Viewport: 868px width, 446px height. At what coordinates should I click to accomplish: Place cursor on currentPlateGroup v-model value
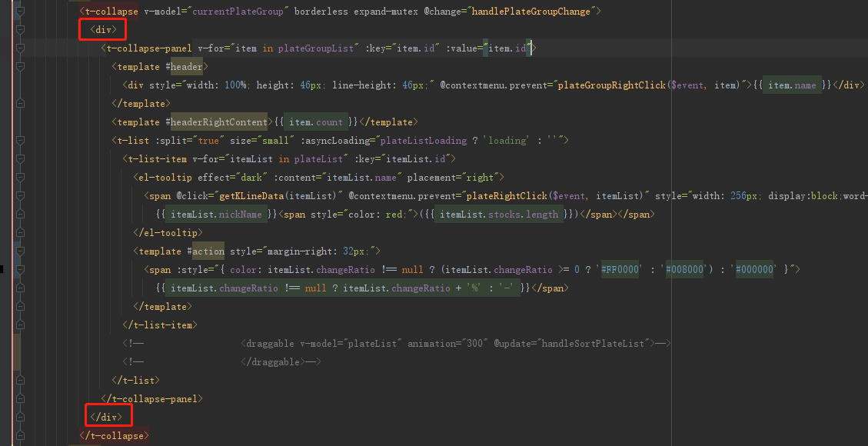point(238,12)
